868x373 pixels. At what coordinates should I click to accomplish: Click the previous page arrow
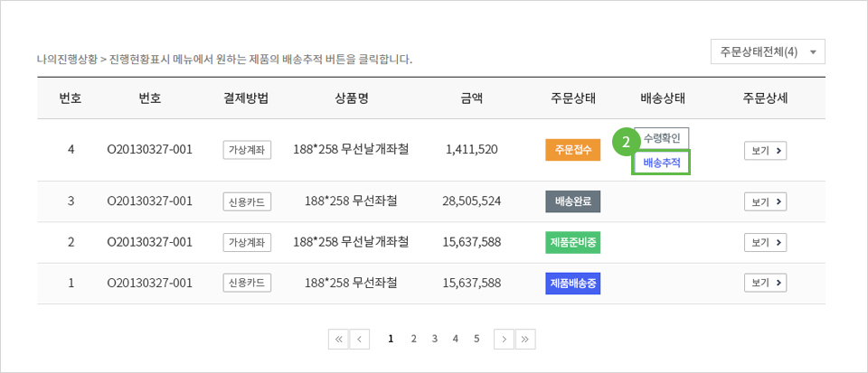360,339
